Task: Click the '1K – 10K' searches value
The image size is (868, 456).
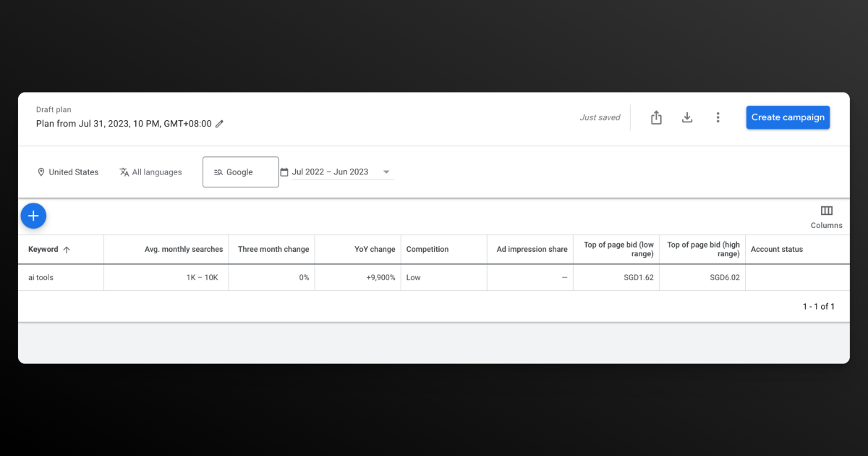Action: coord(202,278)
